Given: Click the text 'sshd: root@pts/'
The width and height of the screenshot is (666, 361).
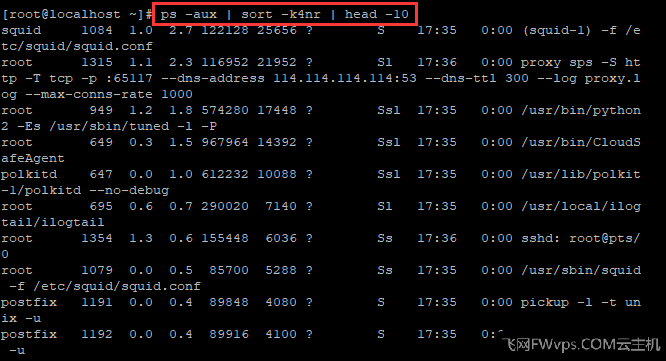Looking at the screenshot, I should tap(581, 238).
